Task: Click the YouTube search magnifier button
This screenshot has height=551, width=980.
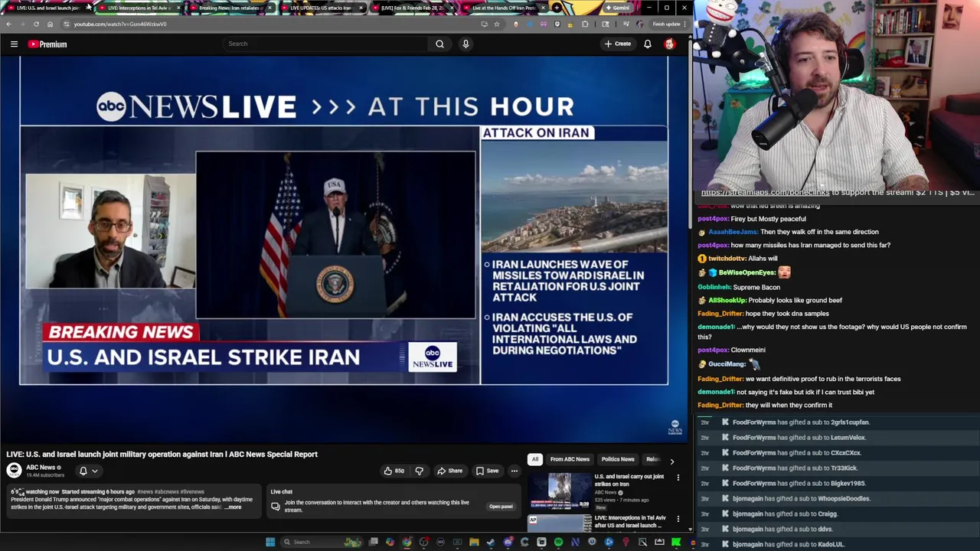Action: (439, 44)
